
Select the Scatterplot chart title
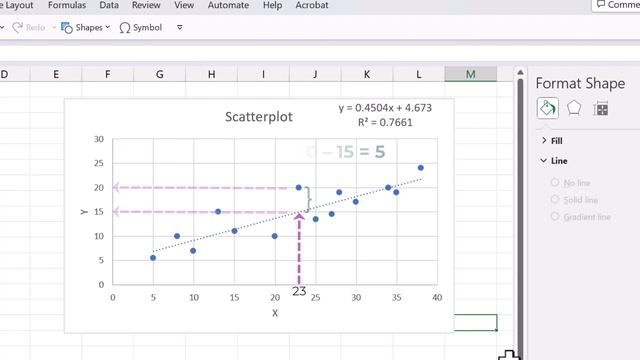pos(259,117)
